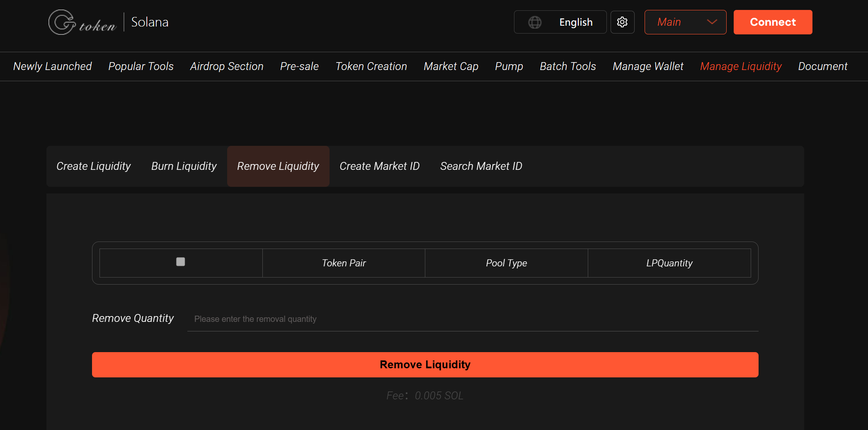Expand the Main network dropdown
This screenshot has width=868, height=430.
click(x=685, y=22)
